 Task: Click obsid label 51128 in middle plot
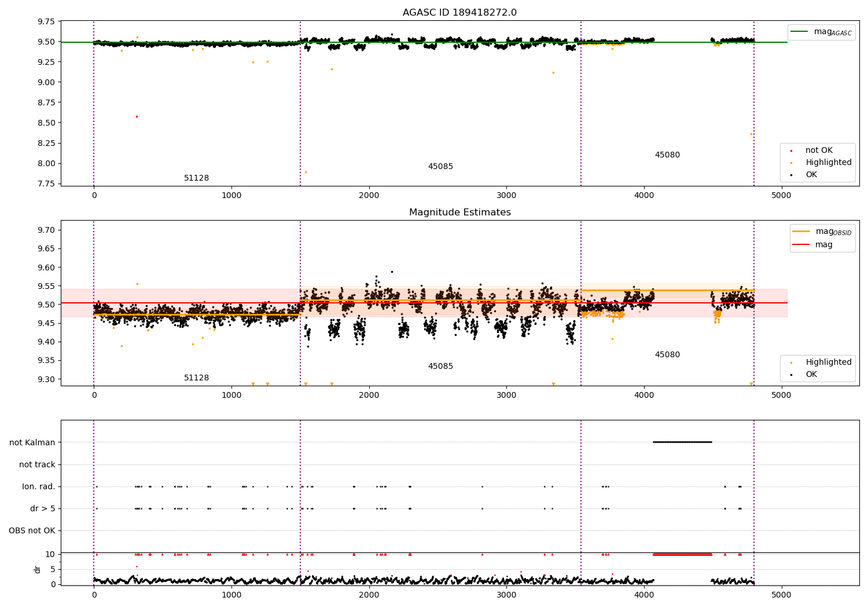(x=196, y=378)
